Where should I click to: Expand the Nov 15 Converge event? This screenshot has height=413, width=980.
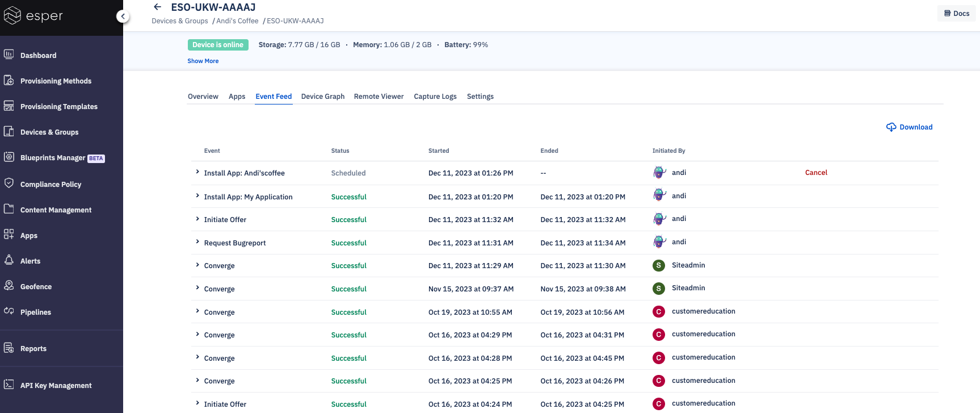[x=197, y=287]
